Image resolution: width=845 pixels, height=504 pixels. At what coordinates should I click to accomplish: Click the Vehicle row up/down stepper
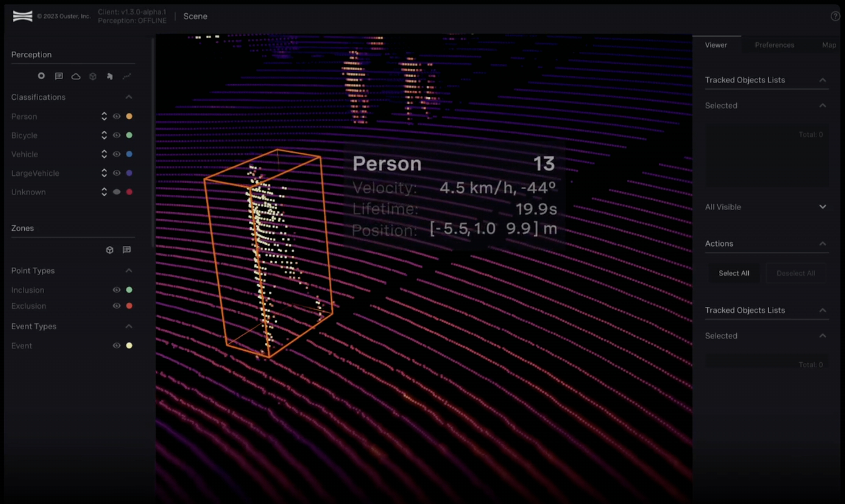104,154
